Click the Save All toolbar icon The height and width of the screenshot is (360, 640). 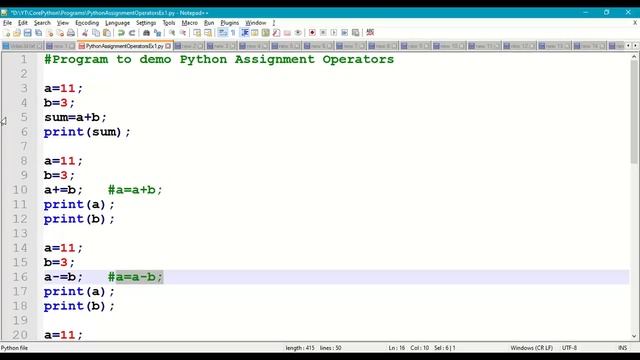coord(38,33)
